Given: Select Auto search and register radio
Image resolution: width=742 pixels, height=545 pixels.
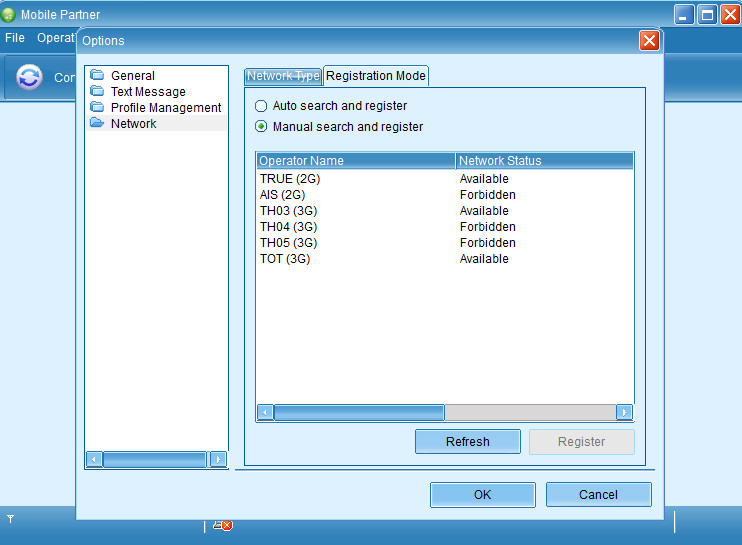Looking at the screenshot, I should pyautogui.click(x=261, y=106).
